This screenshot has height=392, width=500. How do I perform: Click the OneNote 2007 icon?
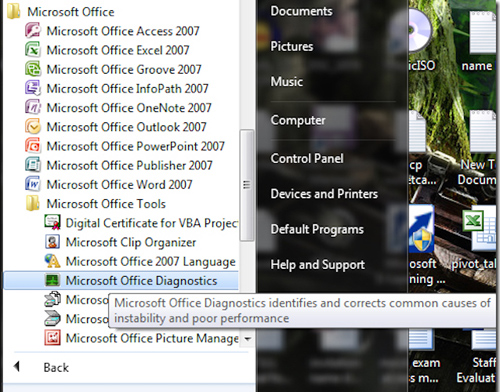(x=33, y=107)
